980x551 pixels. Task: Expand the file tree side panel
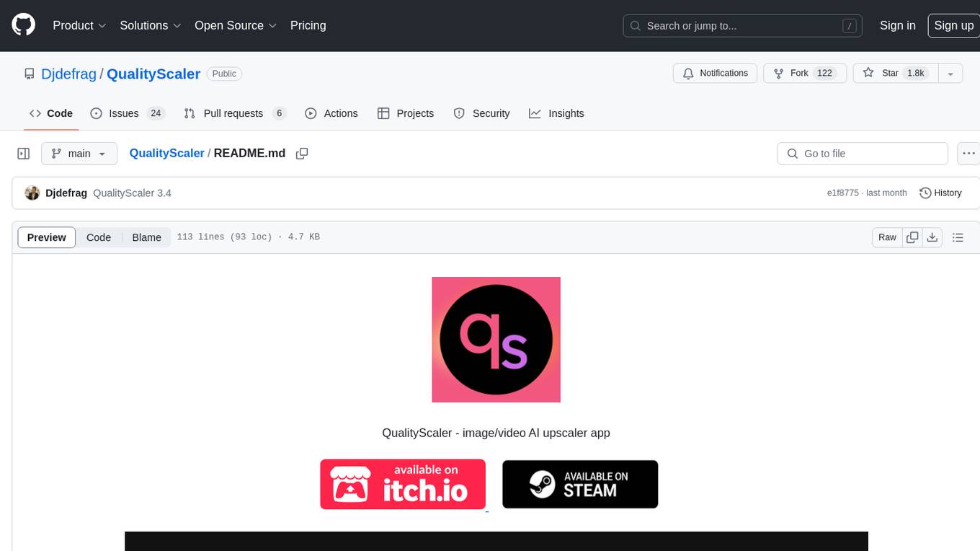[x=24, y=154]
